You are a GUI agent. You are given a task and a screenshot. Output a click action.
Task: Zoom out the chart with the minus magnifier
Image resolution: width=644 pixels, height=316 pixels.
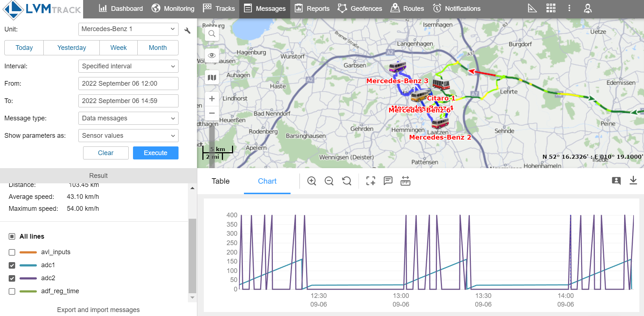(329, 181)
